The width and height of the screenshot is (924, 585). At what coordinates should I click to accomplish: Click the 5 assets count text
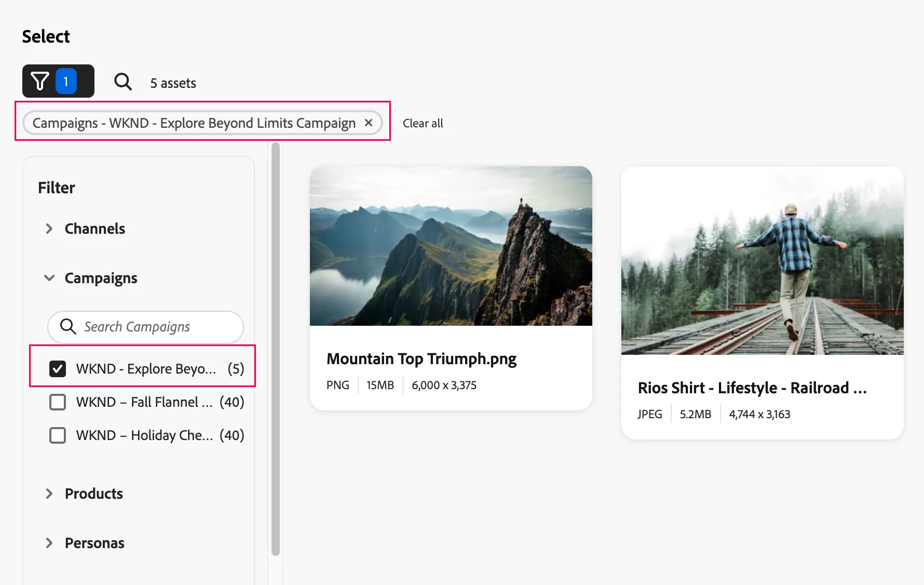[173, 83]
